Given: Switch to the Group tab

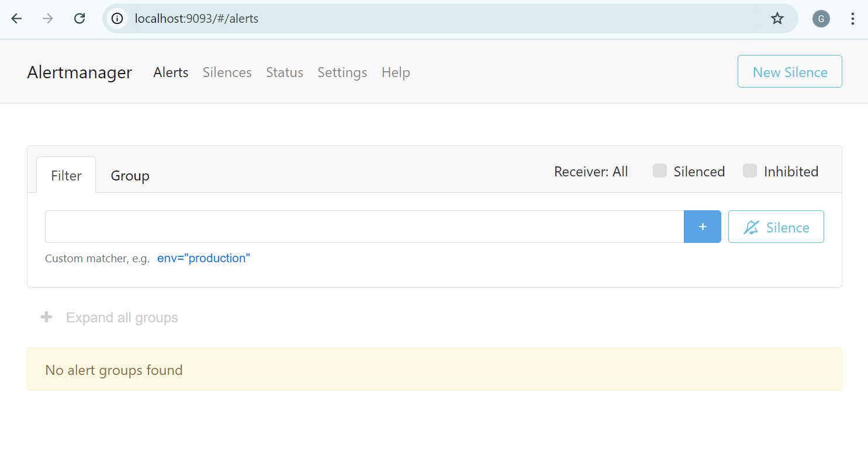Looking at the screenshot, I should pos(130,175).
